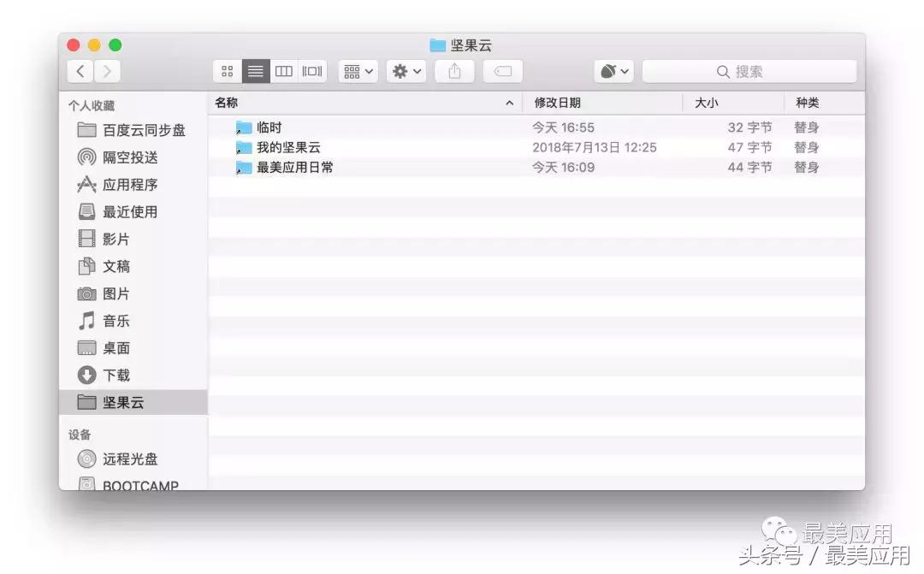Image resolution: width=924 pixels, height=574 pixels.
Task: Go back with the left arrow button
Action: [x=80, y=71]
